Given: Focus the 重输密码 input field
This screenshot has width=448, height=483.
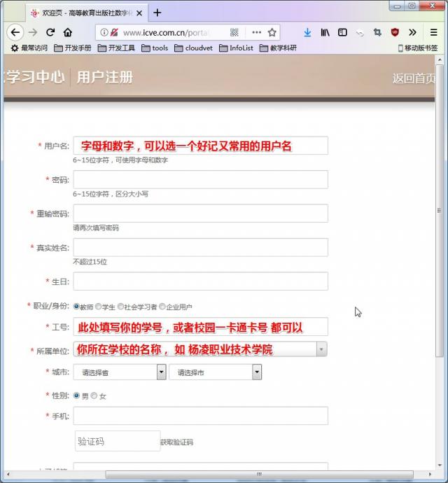Looking at the screenshot, I should [201, 213].
